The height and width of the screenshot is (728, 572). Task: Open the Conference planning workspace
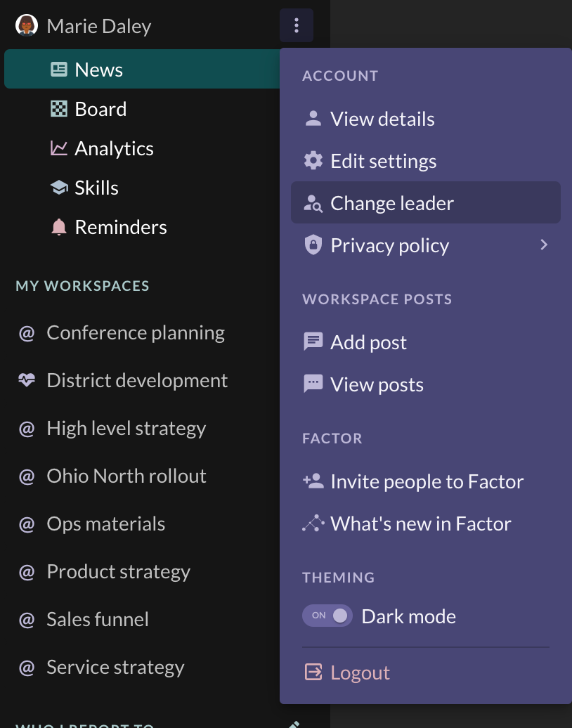click(x=136, y=332)
